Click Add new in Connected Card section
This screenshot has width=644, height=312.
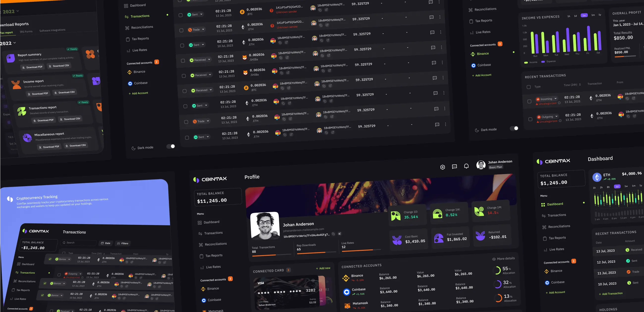point(323,268)
